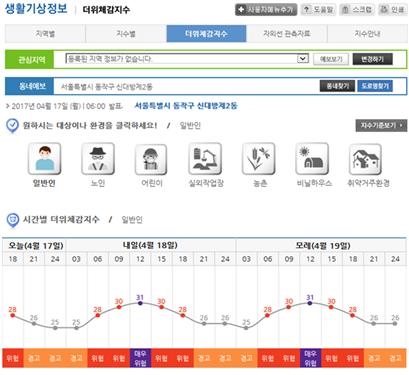Select the 비닐하우스 greenhouse icon
This screenshot has width=409, height=375.
click(x=312, y=159)
